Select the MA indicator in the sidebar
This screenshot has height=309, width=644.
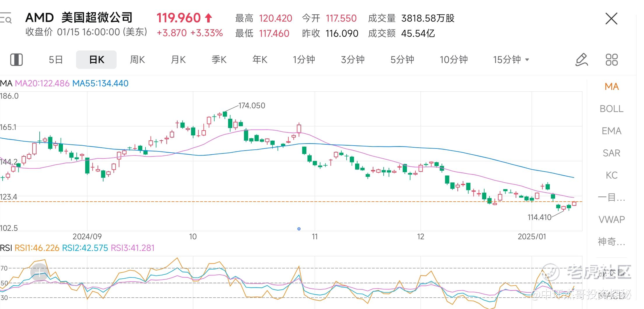[611, 86]
